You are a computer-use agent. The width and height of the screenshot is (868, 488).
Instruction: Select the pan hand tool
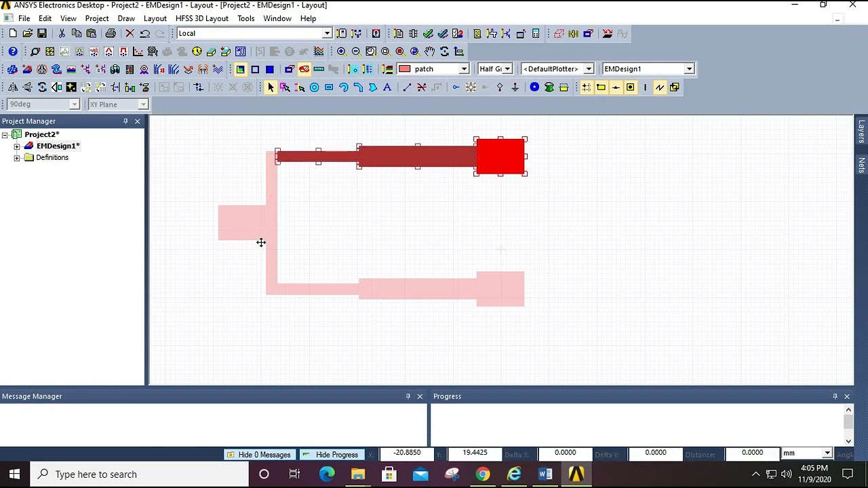429,52
